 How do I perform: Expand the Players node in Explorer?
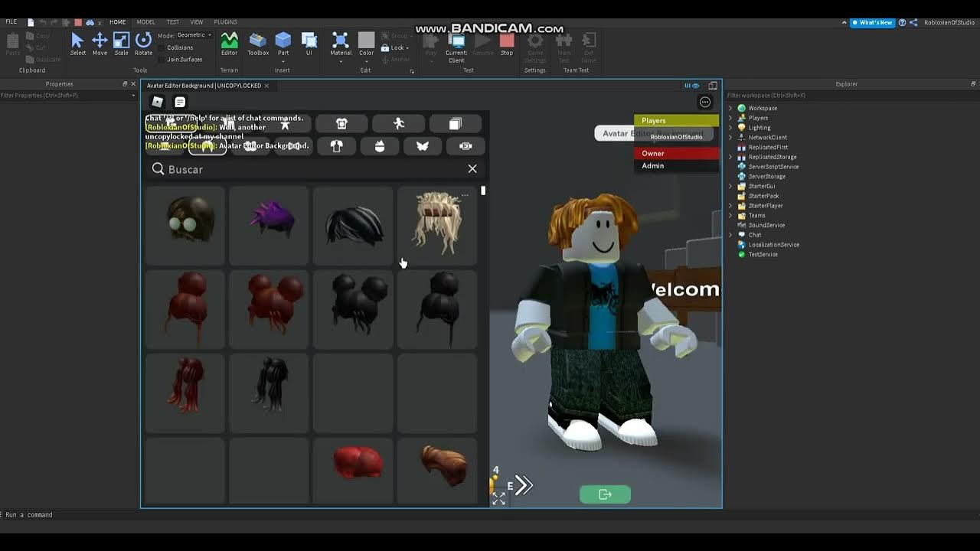(730, 118)
